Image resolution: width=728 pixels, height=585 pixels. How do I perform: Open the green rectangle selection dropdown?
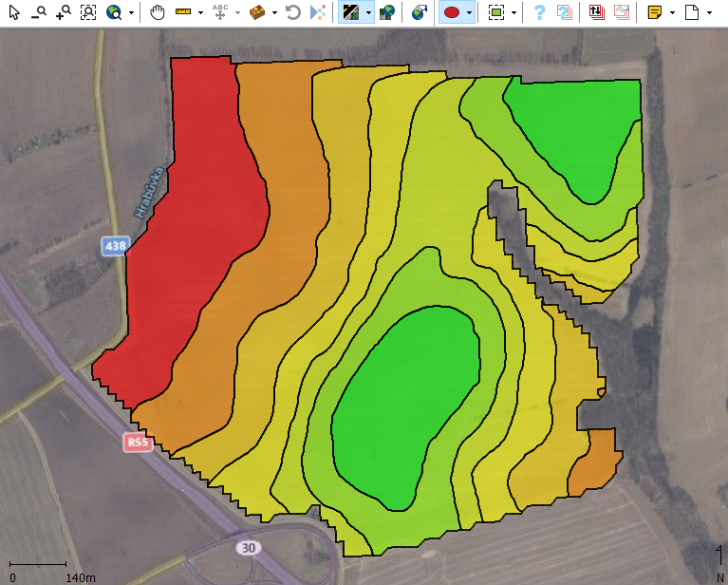tap(513, 13)
